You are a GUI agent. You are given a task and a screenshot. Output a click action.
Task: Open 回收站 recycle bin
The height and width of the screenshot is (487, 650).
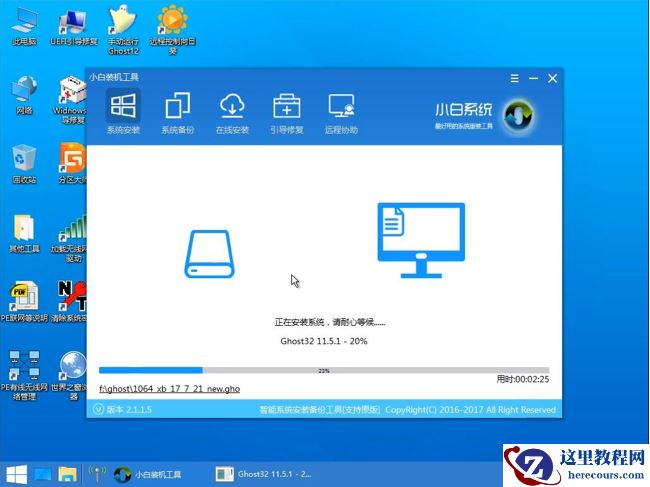click(24, 164)
